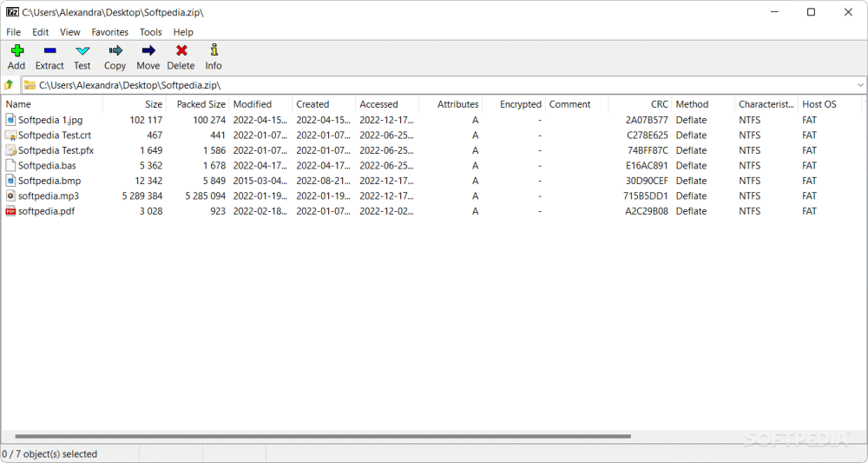Open the Edit menu

tap(41, 32)
